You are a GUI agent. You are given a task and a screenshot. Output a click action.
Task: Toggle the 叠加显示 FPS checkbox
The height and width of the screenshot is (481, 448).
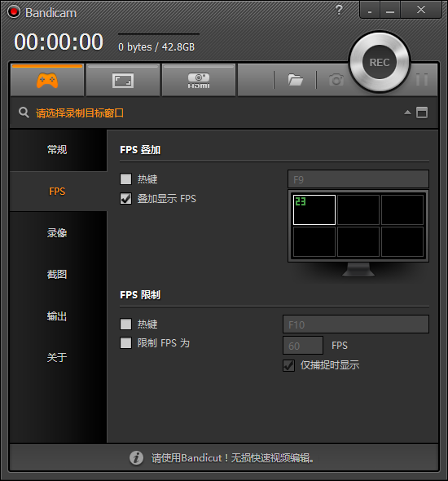coord(125,198)
